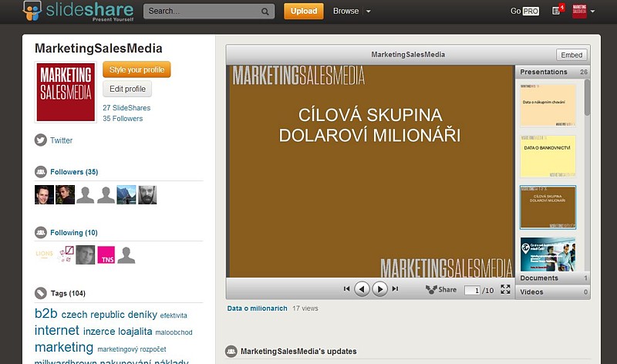Click the SlideShare logo
Image resolution: width=617 pixels, height=364 pixels.
coord(79,11)
